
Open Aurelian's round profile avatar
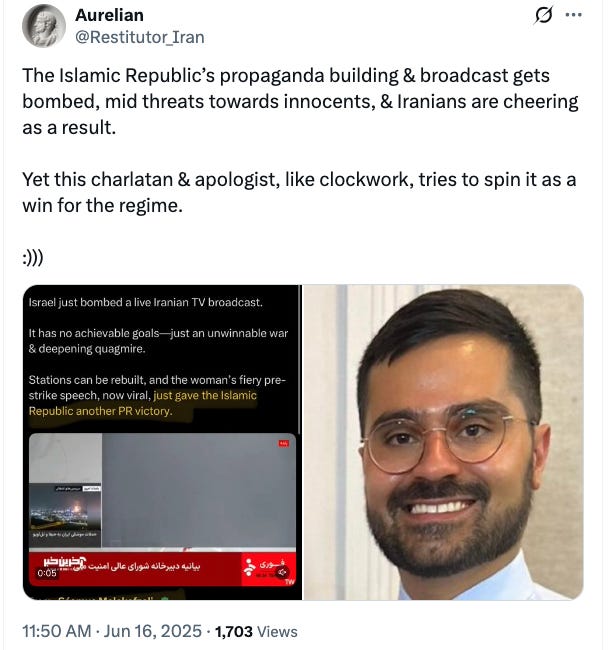pos(44,26)
